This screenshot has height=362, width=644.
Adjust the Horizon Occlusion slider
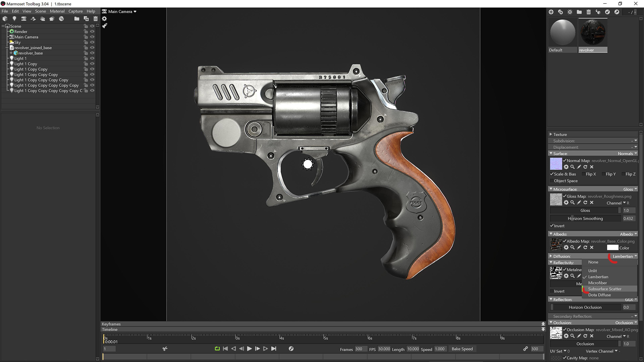pos(585,307)
